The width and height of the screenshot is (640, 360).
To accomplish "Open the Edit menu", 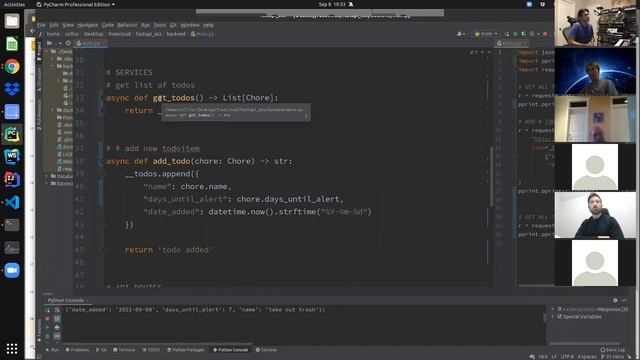I will [54, 25].
